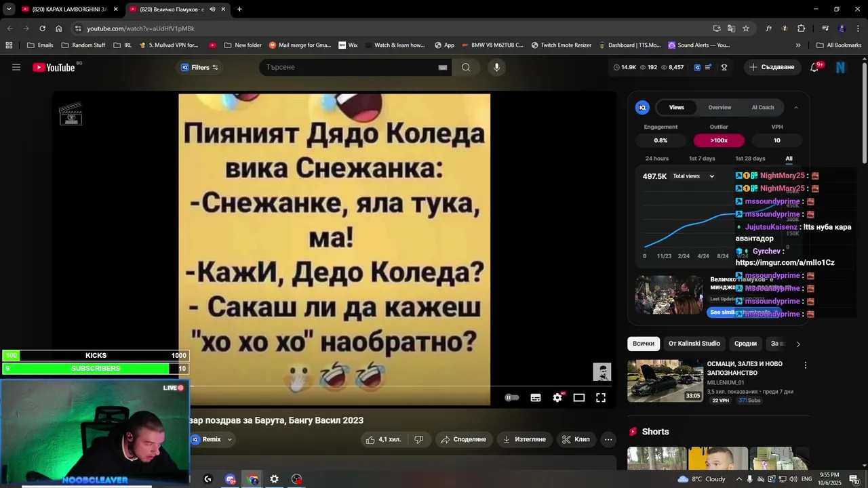
Task: Open the on-screen keyboard icon in search box
Action: [443, 67]
